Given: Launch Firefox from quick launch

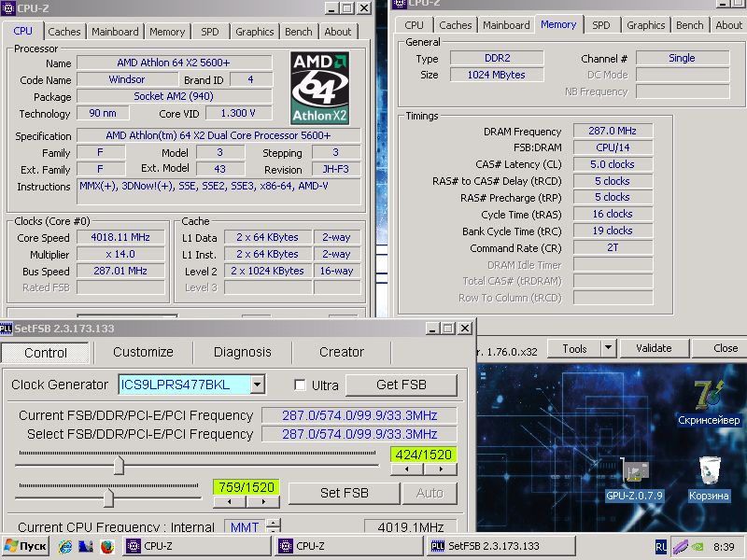Looking at the screenshot, I should [107, 546].
